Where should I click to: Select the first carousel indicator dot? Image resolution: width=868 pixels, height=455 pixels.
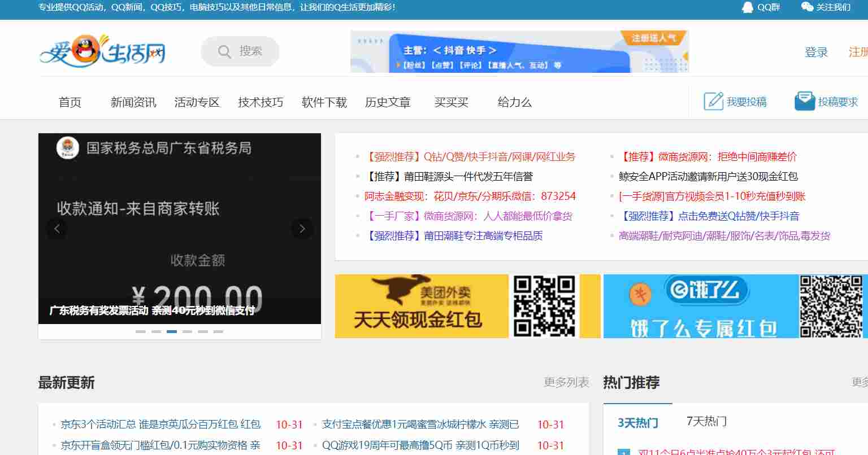(x=141, y=331)
